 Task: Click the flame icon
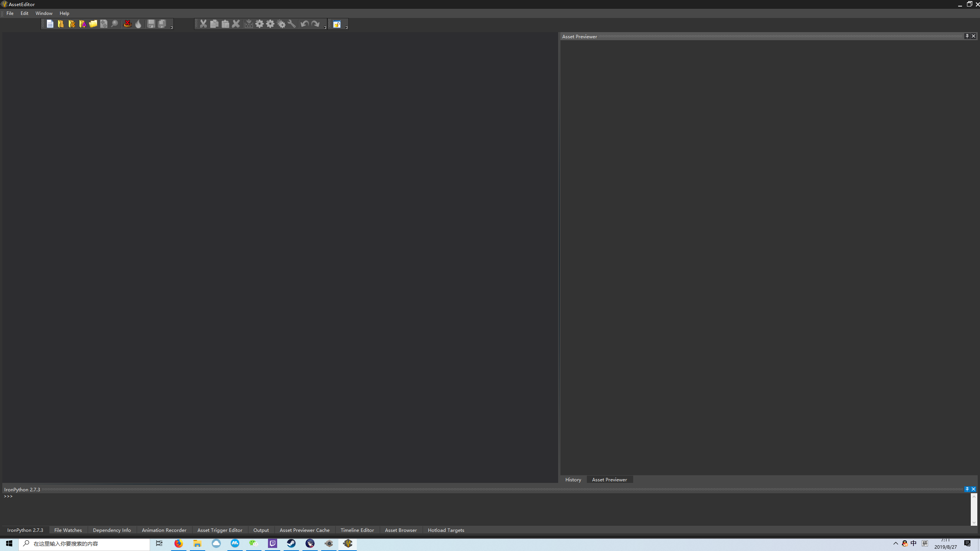tap(138, 24)
